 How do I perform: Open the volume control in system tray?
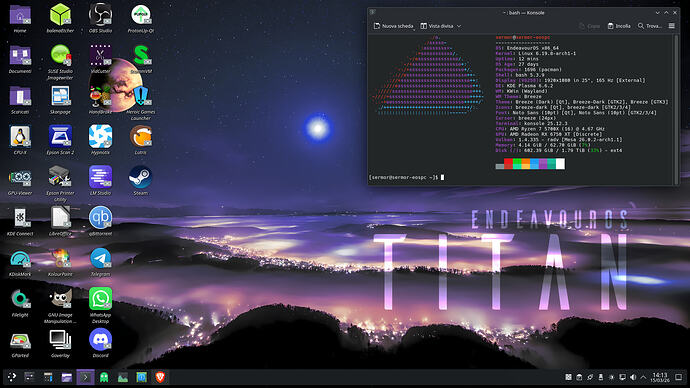click(633, 377)
